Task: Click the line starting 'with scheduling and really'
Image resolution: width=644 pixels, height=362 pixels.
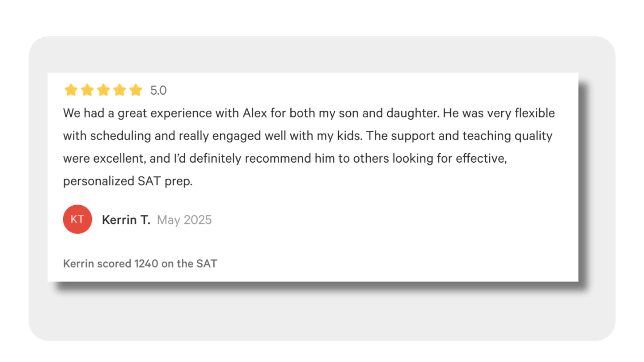Action: point(308,136)
